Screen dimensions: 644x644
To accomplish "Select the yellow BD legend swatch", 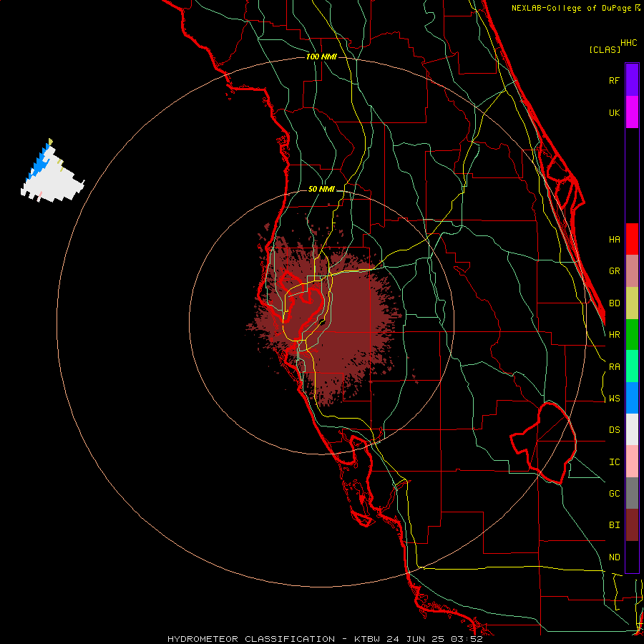I will point(632,303).
